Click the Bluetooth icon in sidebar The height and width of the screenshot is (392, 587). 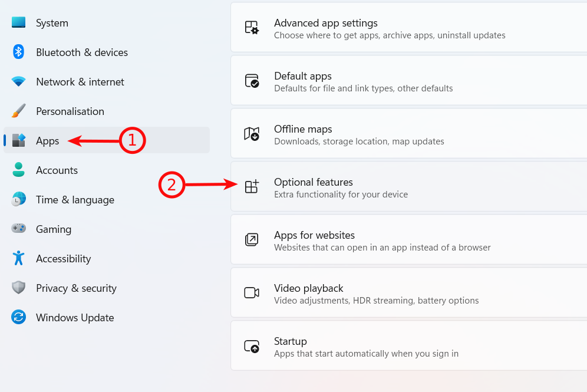tap(18, 52)
